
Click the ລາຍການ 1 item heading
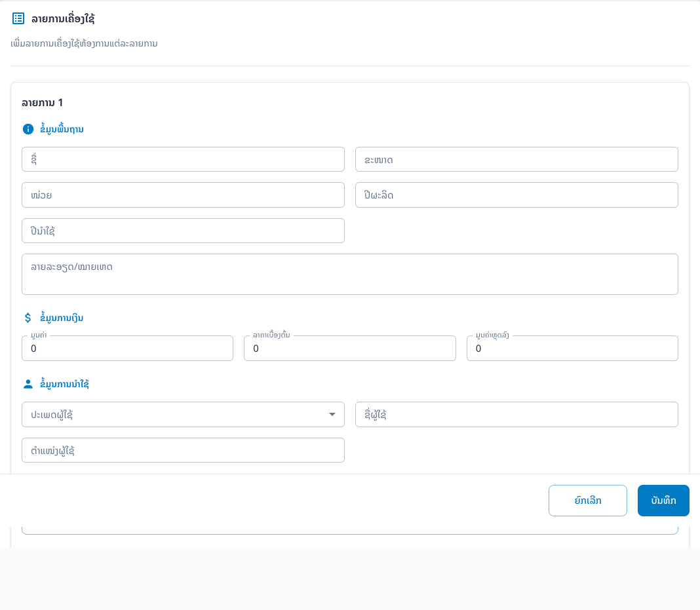(43, 103)
